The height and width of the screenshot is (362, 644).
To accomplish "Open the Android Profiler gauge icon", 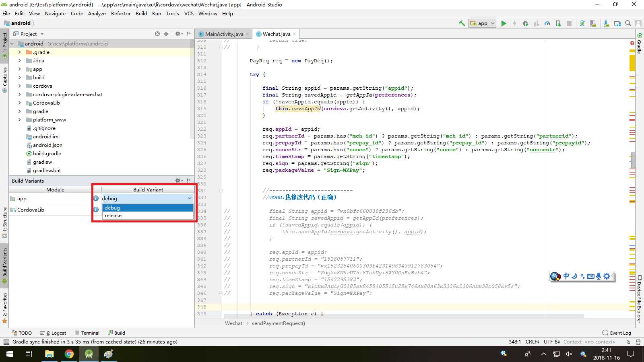I will pyautogui.click(x=547, y=23).
